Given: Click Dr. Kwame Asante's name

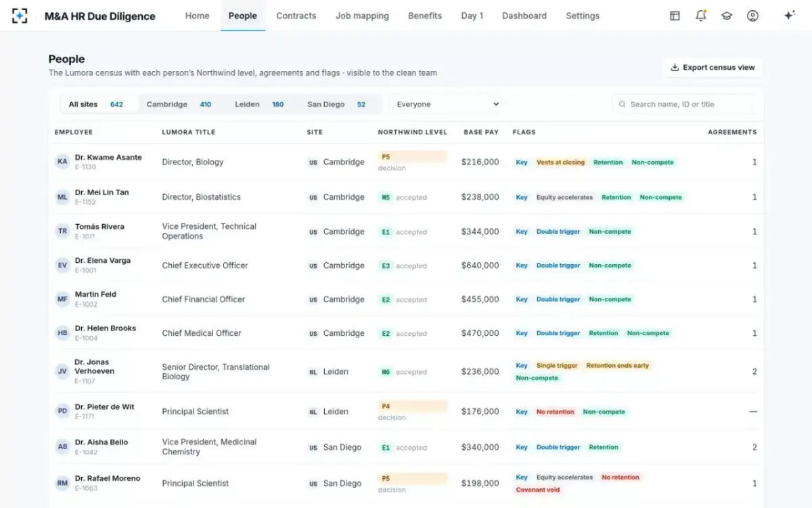Looking at the screenshot, I should [108, 157].
